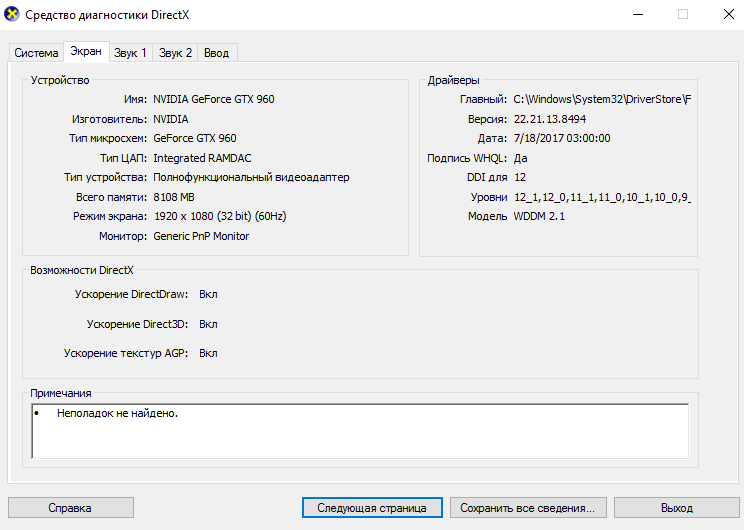Click Сохранить все сведения button
Image resolution: width=744 pixels, height=530 pixels.
pos(528,508)
